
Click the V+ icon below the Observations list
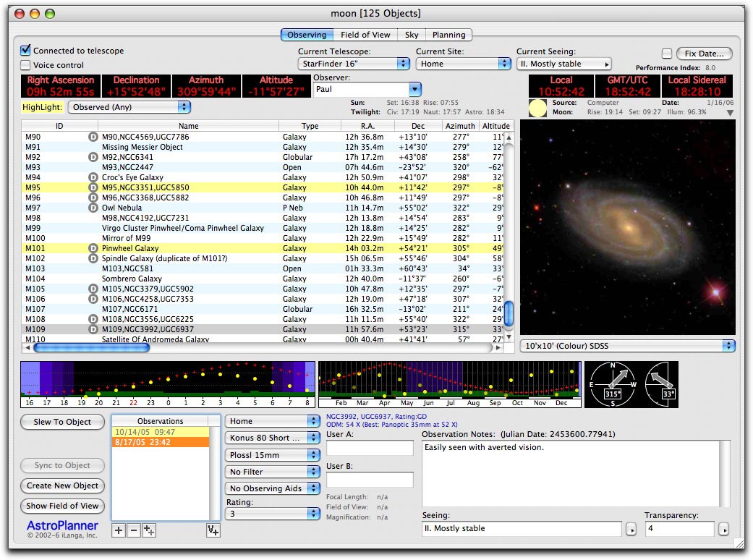[x=213, y=530]
